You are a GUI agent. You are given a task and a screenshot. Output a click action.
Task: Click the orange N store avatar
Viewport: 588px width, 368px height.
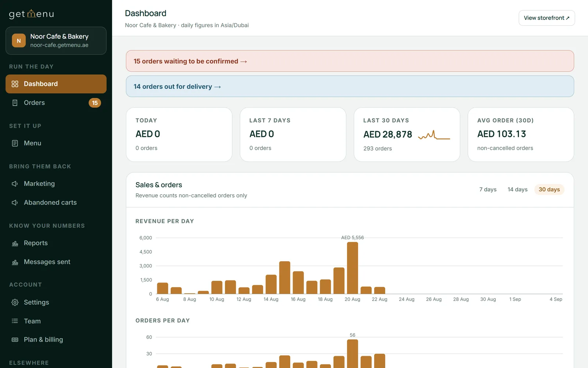(x=19, y=40)
